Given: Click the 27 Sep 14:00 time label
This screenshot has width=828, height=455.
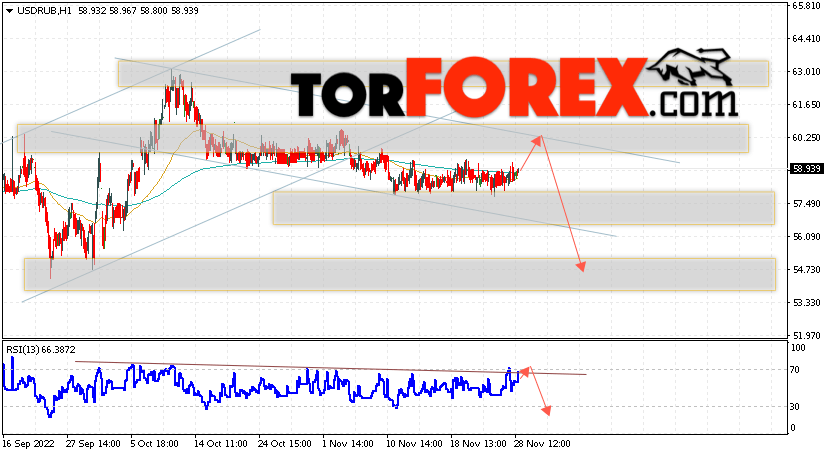Looking at the screenshot, I should tap(93, 443).
